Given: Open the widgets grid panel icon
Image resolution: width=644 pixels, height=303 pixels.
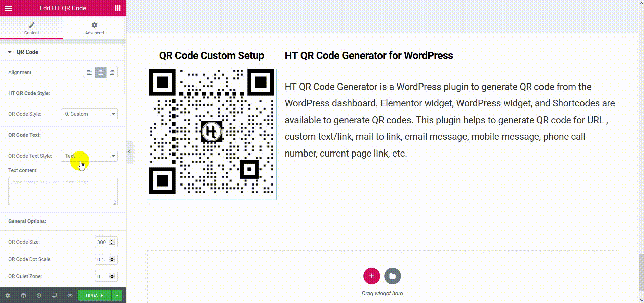Looking at the screenshot, I should 118,8.
